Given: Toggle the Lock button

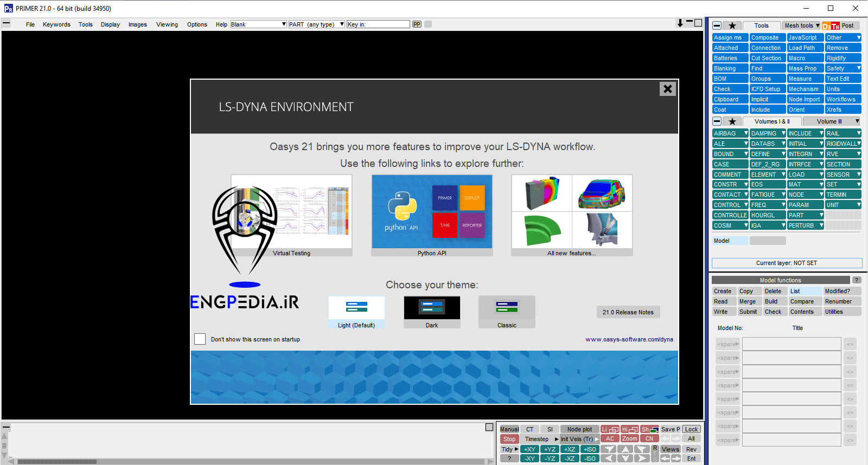Looking at the screenshot, I should click(691, 429).
